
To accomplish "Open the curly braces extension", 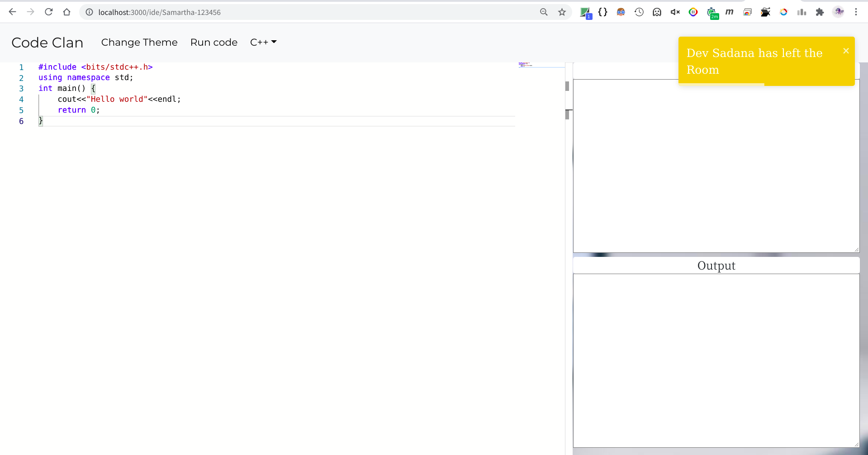I will pyautogui.click(x=602, y=12).
